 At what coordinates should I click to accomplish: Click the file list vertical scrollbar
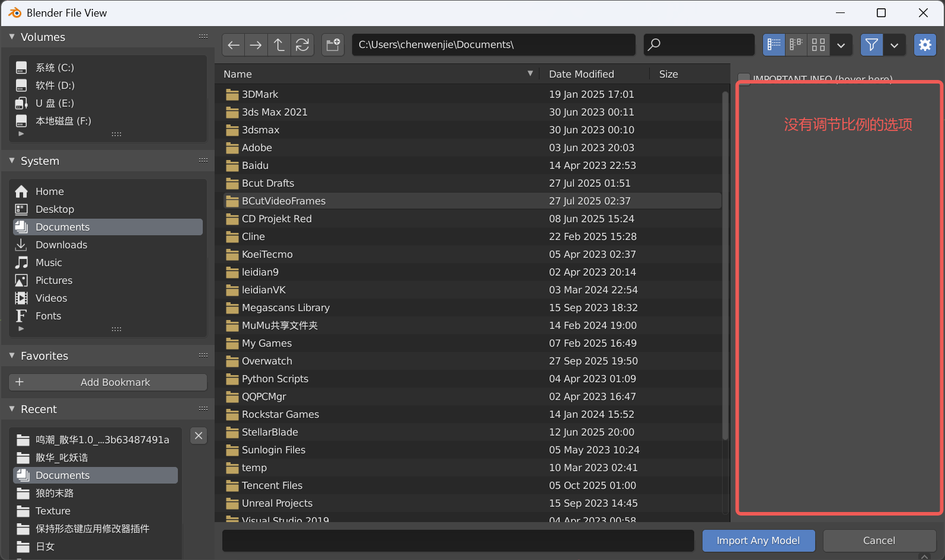click(x=725, y=267)
